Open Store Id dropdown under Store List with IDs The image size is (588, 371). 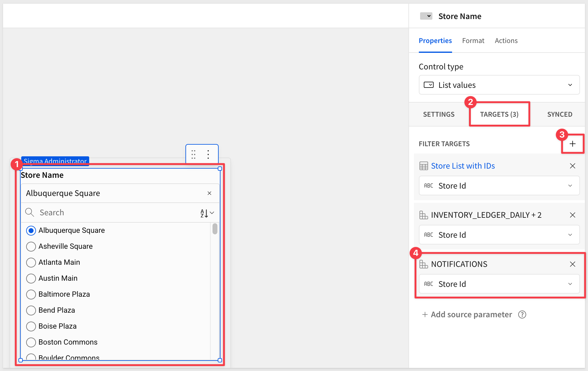tap(499, 185)
